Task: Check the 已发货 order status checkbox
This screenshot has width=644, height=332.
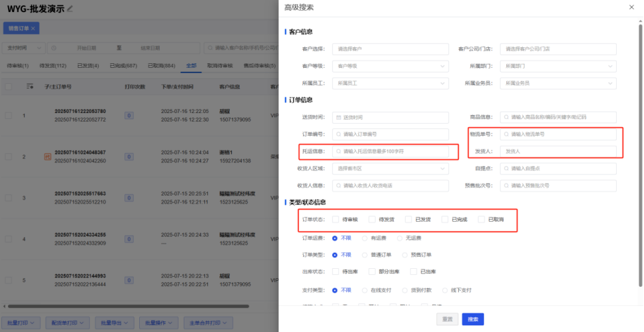Action: pyautogui.click(x=408, y=220)
